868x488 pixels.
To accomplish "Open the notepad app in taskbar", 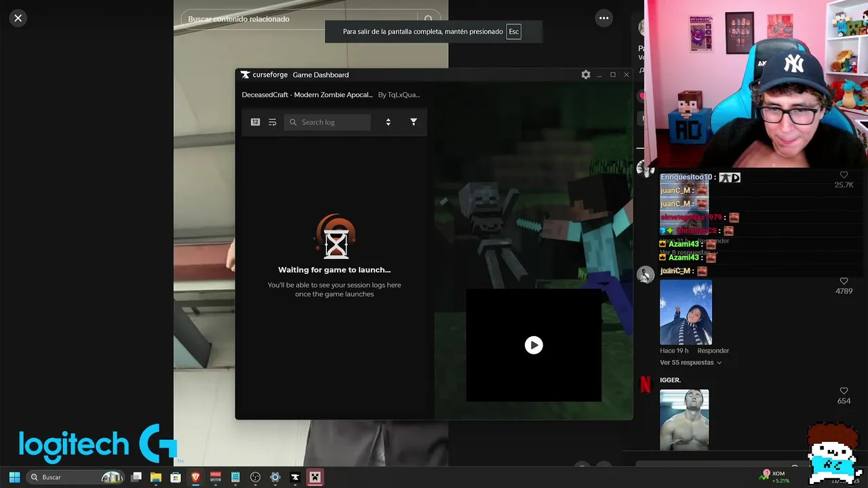I will (x=235, y=477).
